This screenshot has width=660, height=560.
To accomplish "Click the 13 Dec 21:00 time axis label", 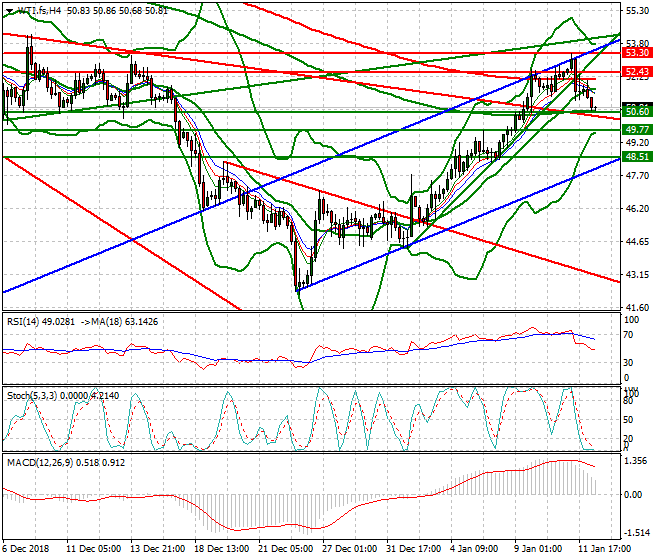I will [157, 549].
